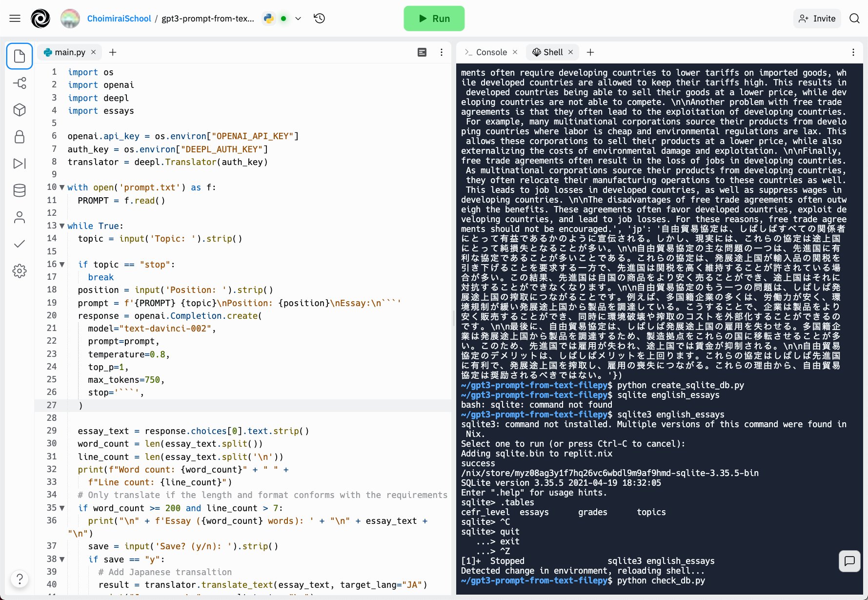Screen dimensions: 868x600
Task: Close the Console tab
Action: point(515,52)
